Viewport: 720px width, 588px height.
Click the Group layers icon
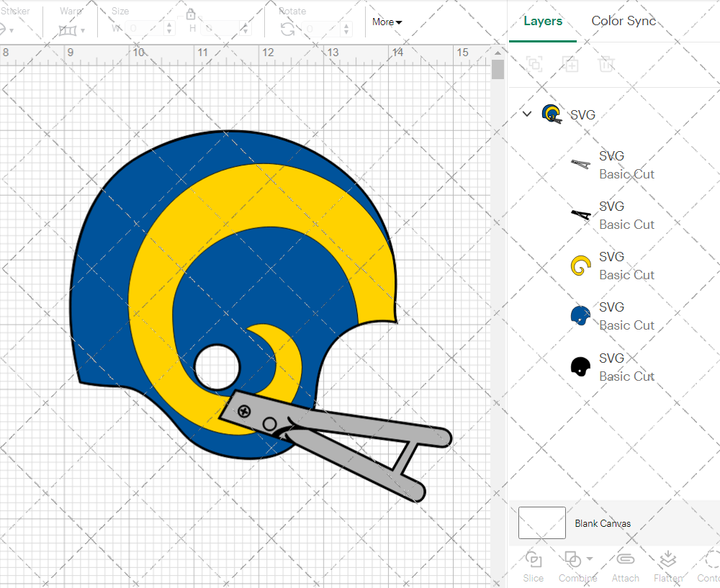[534, 64]
